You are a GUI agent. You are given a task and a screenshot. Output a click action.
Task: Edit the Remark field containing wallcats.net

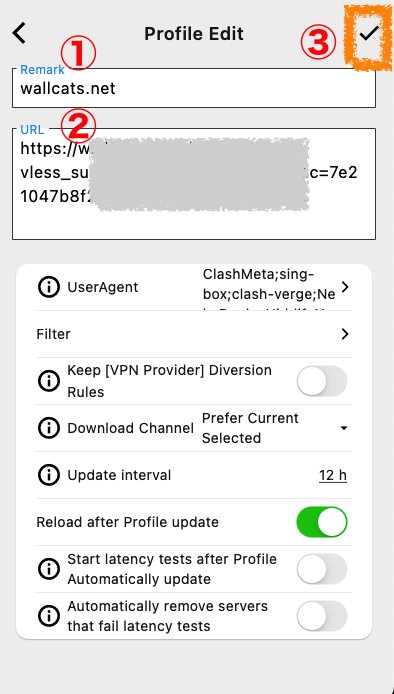pos(194,88)
